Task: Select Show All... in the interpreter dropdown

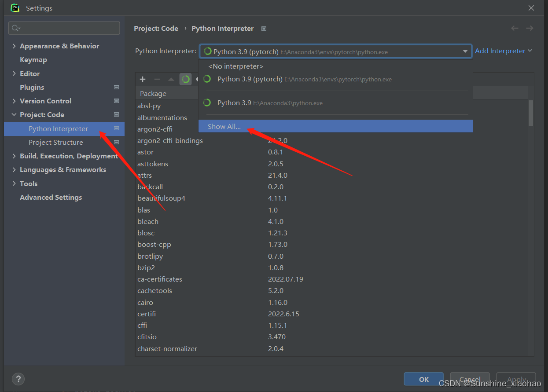Action: pyautogui.click(x=224, y=126)
